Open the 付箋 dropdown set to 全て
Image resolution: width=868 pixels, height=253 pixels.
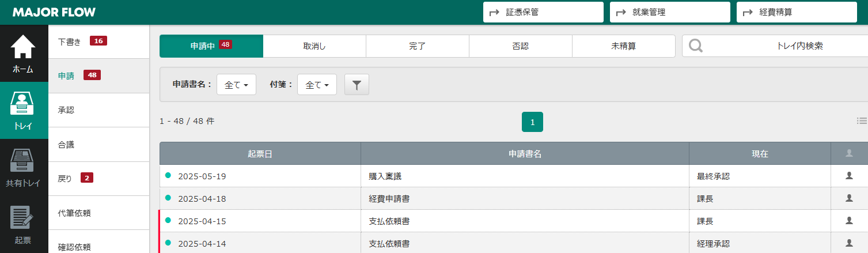(x=317, y=85)
